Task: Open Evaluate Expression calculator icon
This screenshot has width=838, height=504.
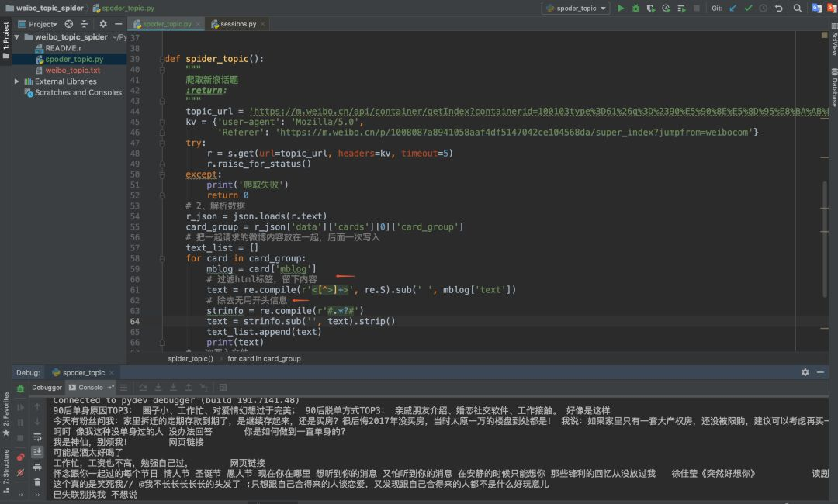Action: tap(223, 388)
